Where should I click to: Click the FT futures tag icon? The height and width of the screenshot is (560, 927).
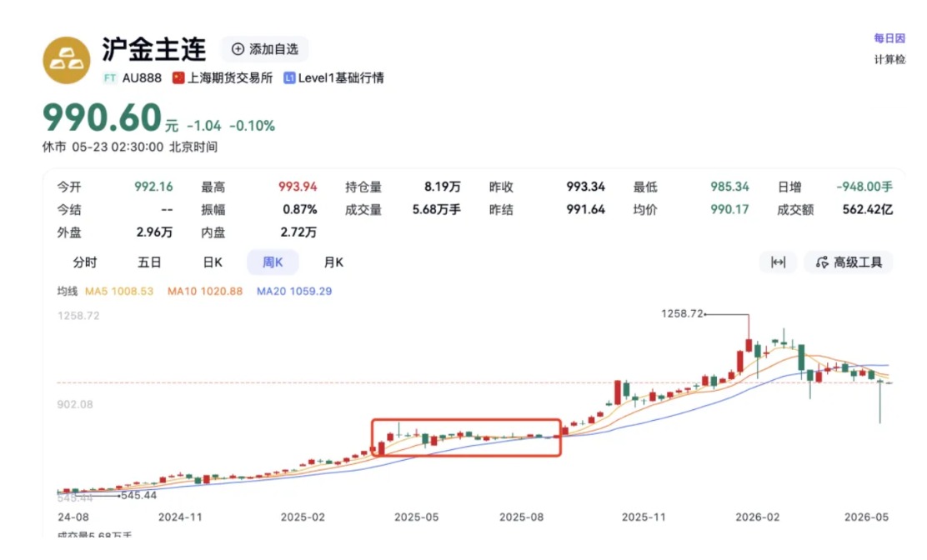click(x=110, y=78)
